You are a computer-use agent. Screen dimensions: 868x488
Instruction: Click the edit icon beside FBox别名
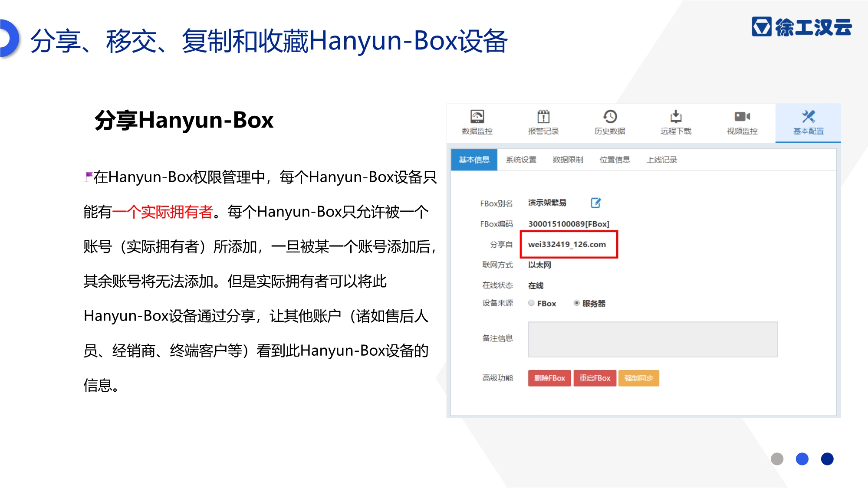tap(596, 203)
